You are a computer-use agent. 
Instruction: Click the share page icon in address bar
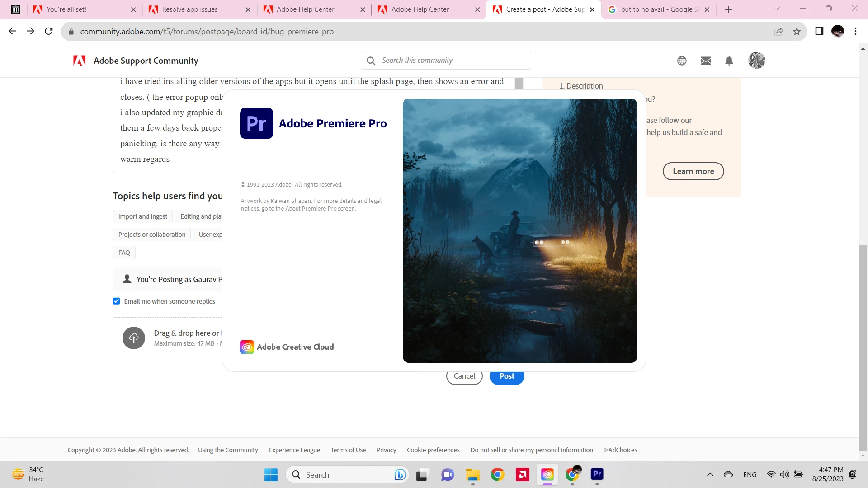778,32
